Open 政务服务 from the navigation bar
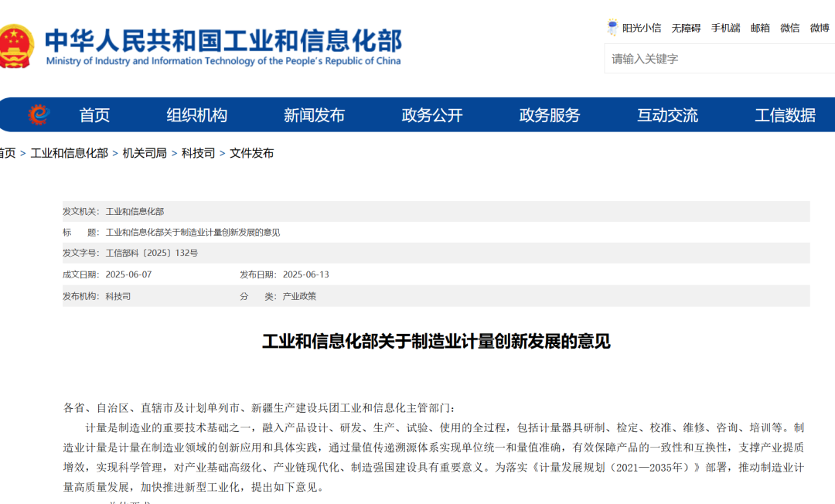This screenshot has height=504, width=835. coord(550,115)
